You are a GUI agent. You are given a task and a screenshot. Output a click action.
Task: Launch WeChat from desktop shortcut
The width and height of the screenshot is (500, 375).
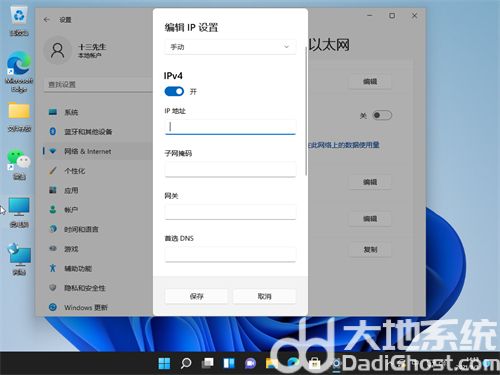point(19,165)
